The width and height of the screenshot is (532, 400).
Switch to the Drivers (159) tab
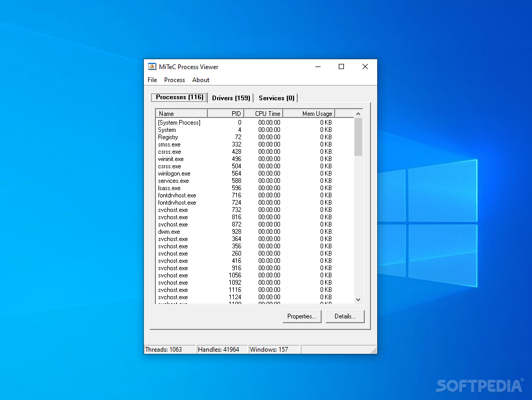[x=231, y=98]
